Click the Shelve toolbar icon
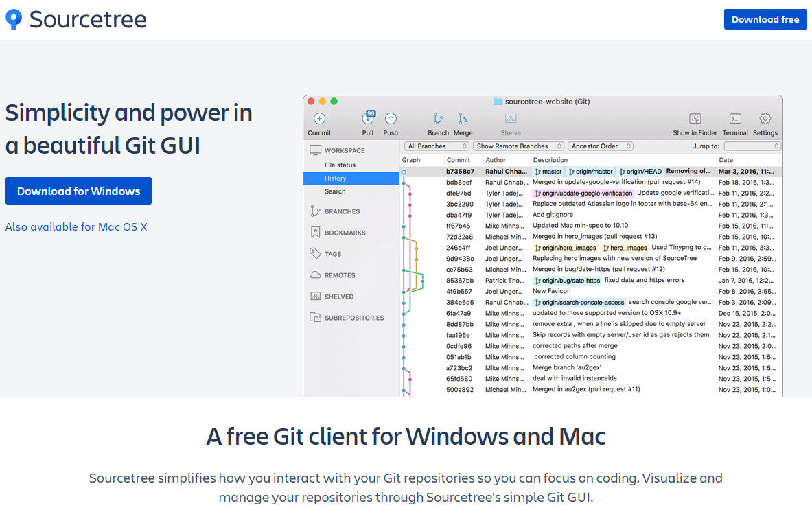The height and width of the screenshot is (523, 812). pyautogui.click(x=511, y=119)
